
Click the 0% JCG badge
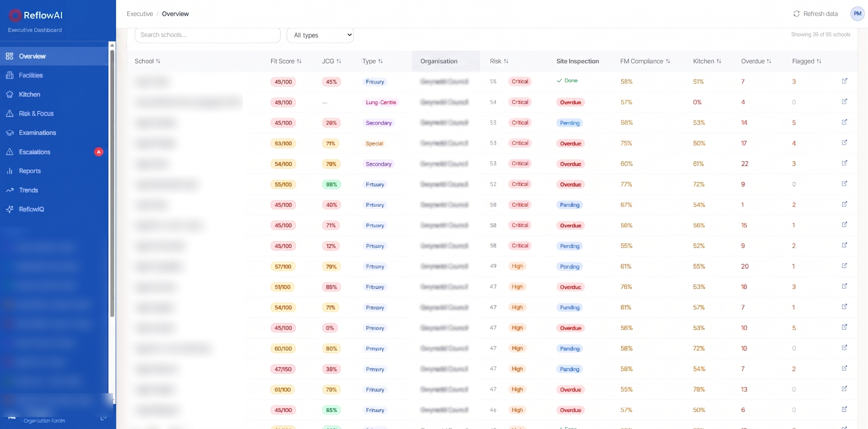pyautogui.click(x=330, y=328)
